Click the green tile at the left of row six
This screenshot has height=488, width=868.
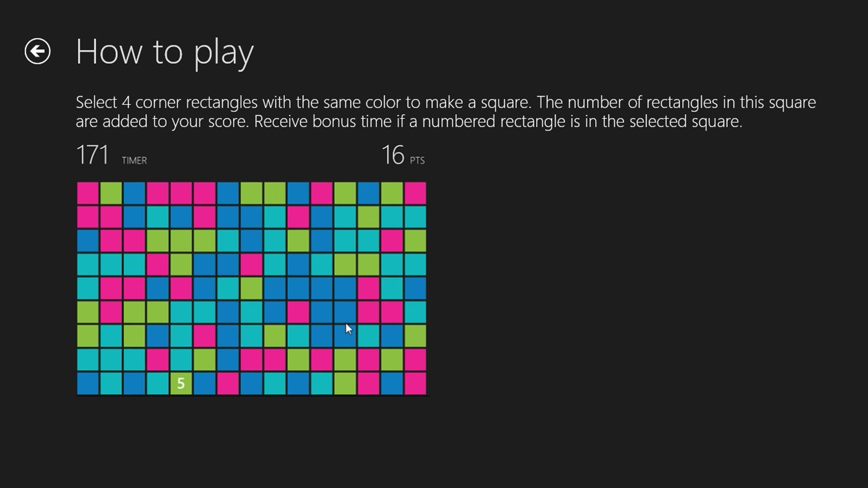[x=87, y=312]
